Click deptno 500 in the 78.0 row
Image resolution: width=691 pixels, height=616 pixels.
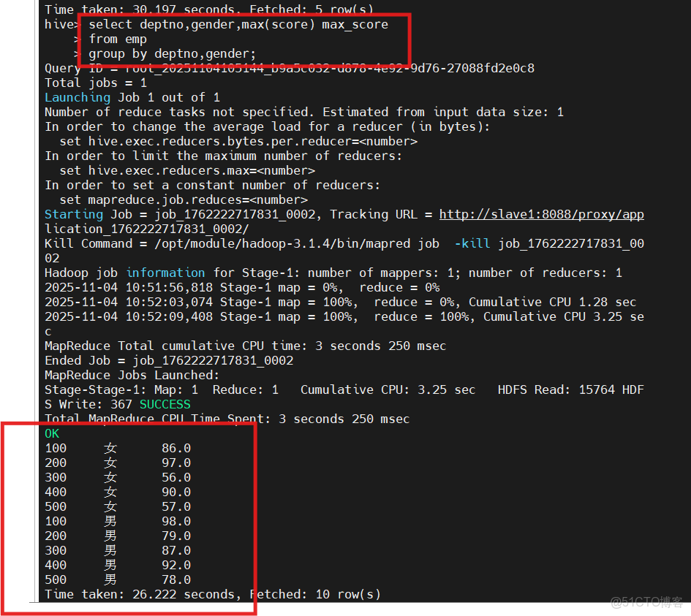click(56, 580)
